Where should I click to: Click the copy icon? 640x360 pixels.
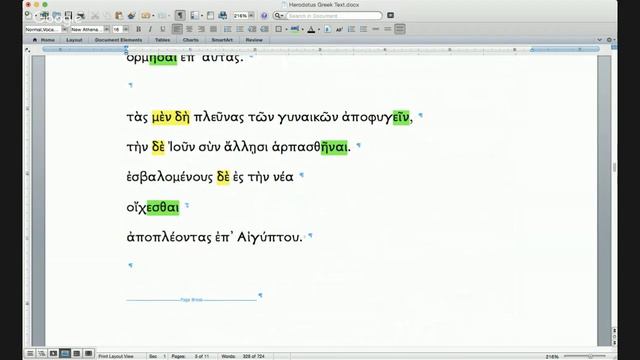click(x=107, y=16)
